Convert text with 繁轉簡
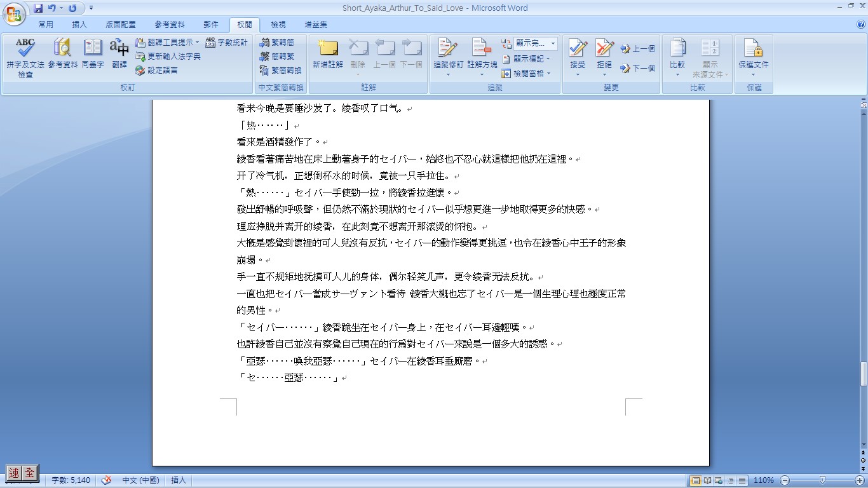The height and width of the screenshot is (488, 868). tap(277, 43)
